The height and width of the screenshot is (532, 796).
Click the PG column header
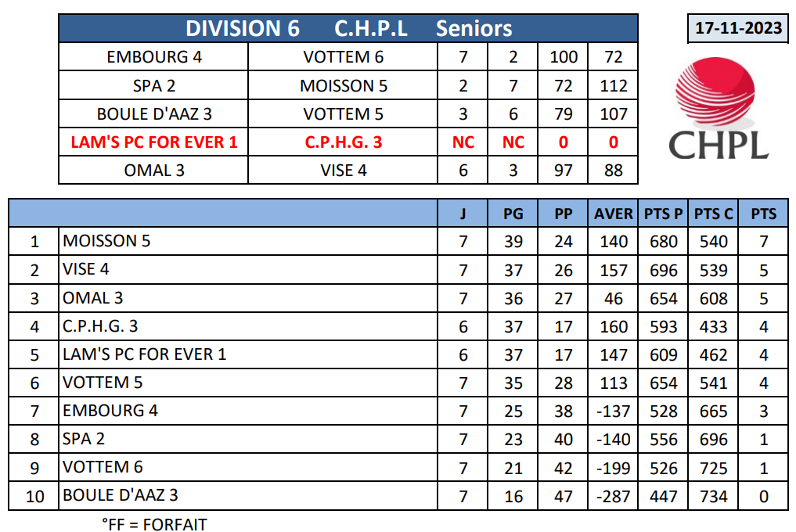point(513,214)
